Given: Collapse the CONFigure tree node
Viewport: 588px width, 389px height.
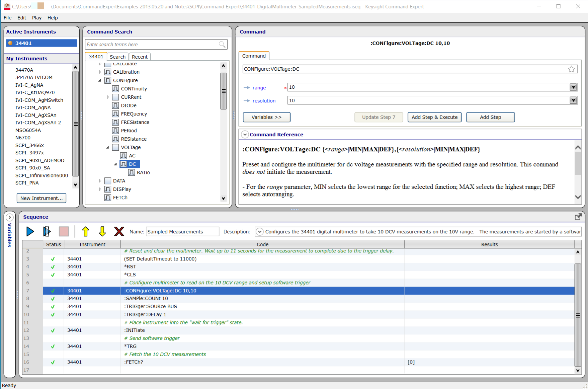Looking at the screenshot, I should [100, 80].
